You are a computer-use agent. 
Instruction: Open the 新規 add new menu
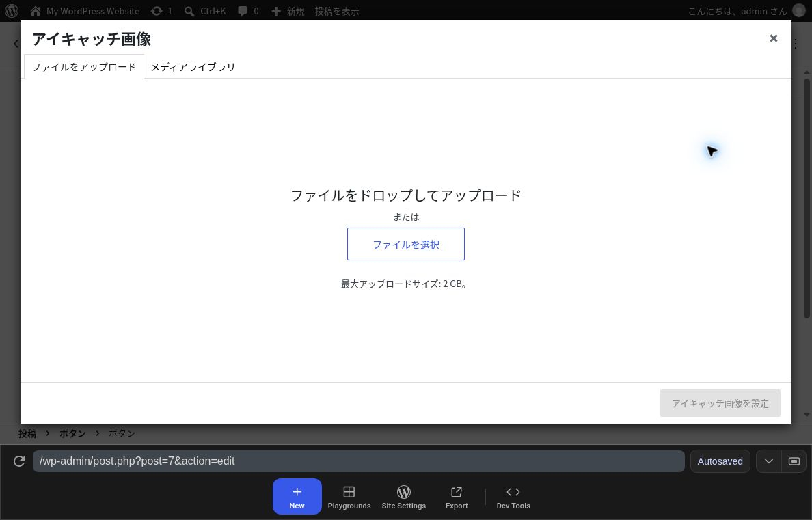288,11
